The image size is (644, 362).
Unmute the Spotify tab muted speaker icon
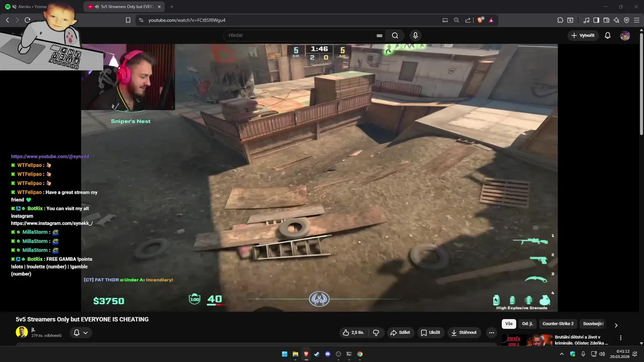coord(14,7)
